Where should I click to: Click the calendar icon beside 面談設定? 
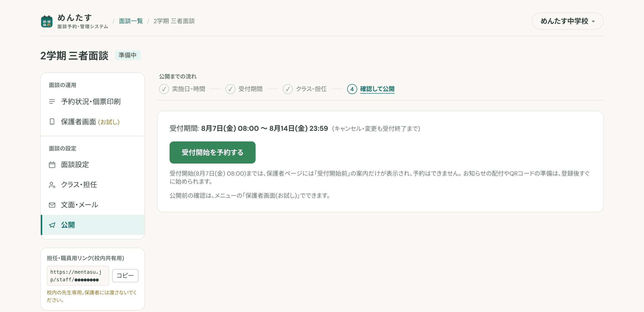coord(52,165)
